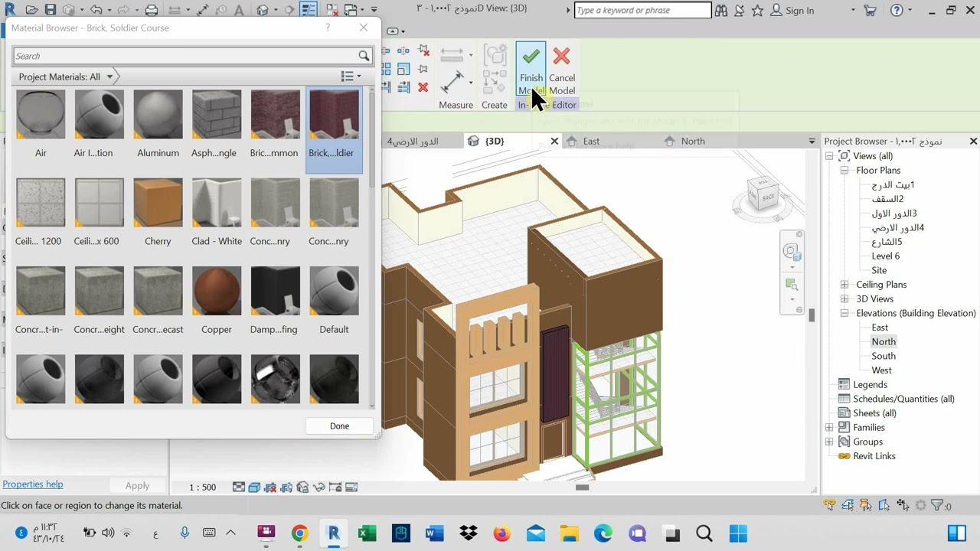This screenshot has height=551, width=980.
Task: Open the Properties help link
Action: [33, 484]
